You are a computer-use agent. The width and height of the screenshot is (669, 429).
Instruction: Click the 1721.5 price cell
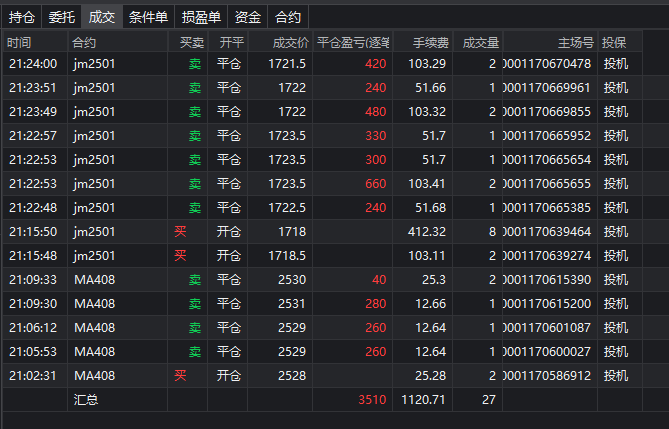coord(287,64)
